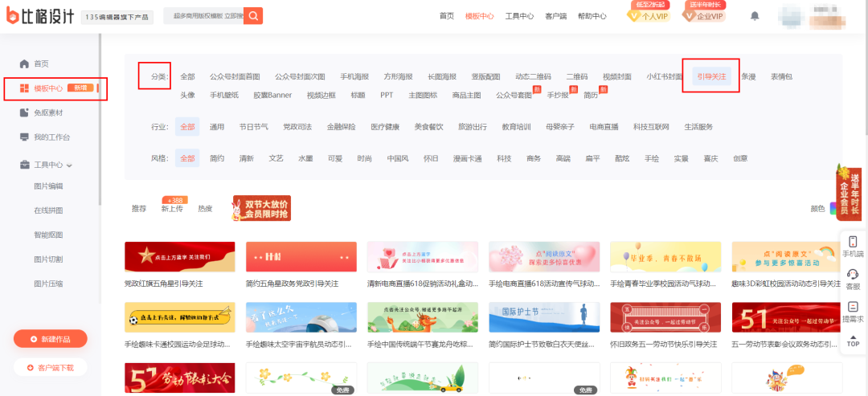This screenshot has height=396, width=868.
Task: Select 小红书封面 category
Action: [665, 77]
